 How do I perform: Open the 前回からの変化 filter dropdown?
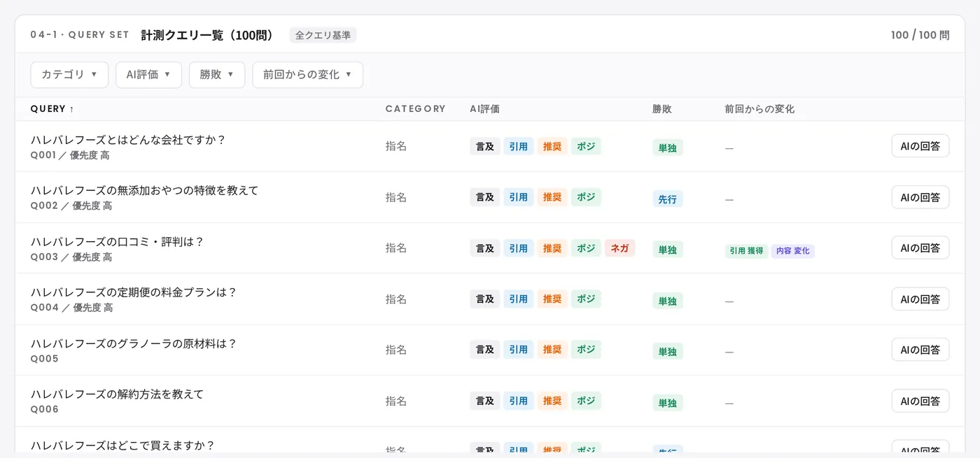tap(307, 75)
